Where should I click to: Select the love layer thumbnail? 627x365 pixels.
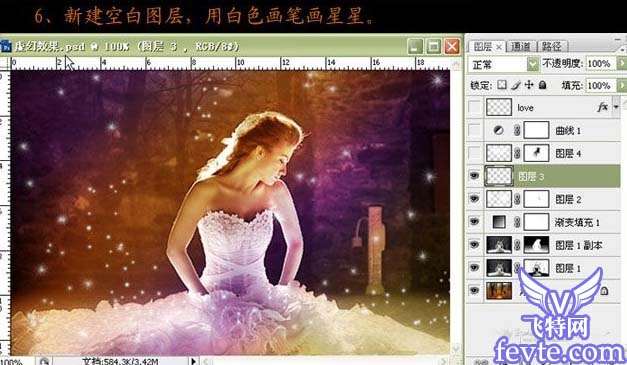click(499, 107)
